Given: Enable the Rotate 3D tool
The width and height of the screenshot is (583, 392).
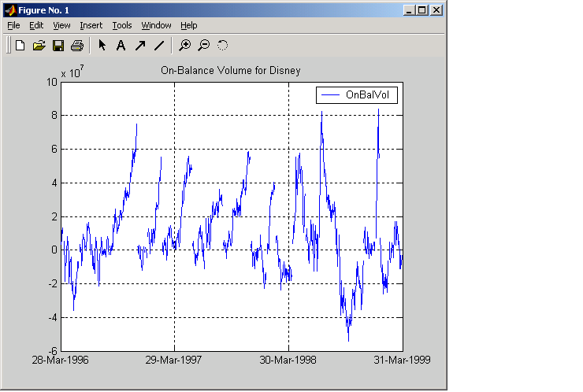Looking at the screenshot, I should click(222, 46).
